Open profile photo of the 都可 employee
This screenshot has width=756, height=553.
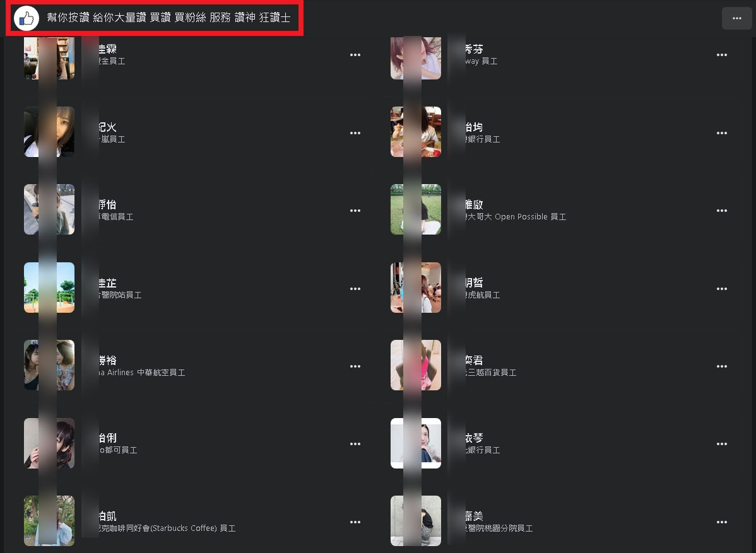click(x=49, y=443)
